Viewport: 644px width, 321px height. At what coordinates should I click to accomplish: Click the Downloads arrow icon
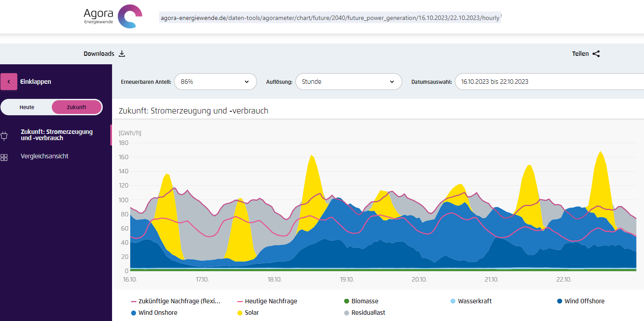tap(122, 54)
